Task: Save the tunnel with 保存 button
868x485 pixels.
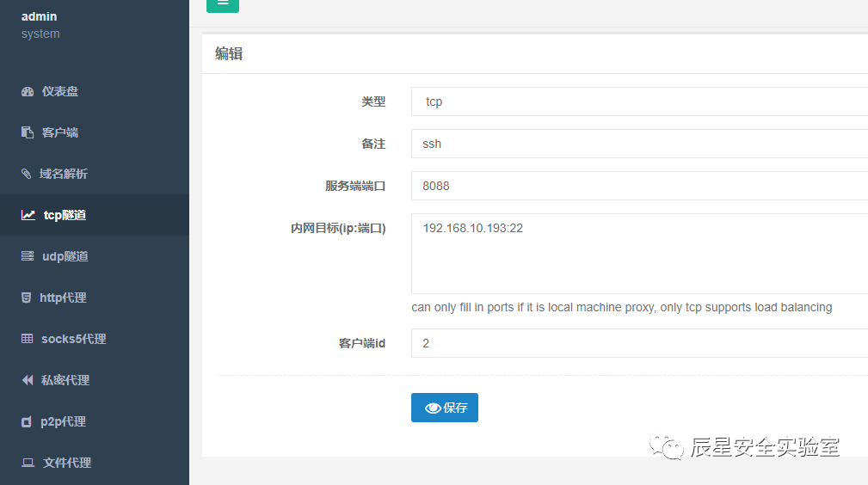Action: click(x=445, y=408)
